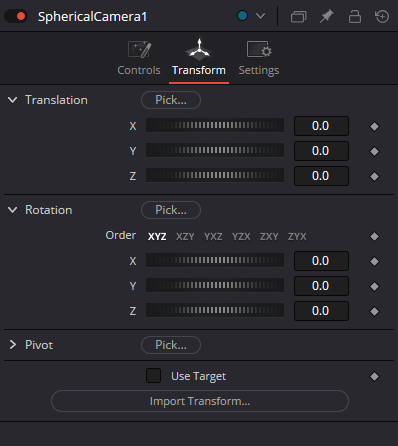
Task: Click the Translation Y value field
Action: (x=321, y=151)
